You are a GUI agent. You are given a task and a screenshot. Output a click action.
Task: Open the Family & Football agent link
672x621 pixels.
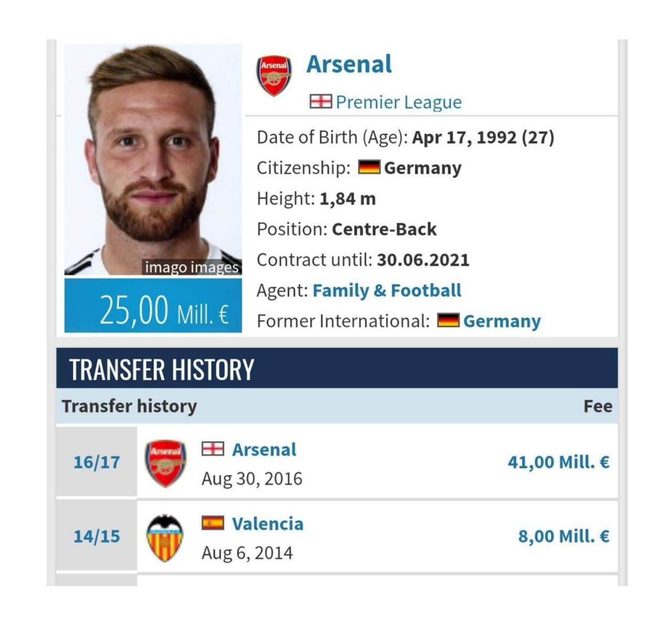387,290
